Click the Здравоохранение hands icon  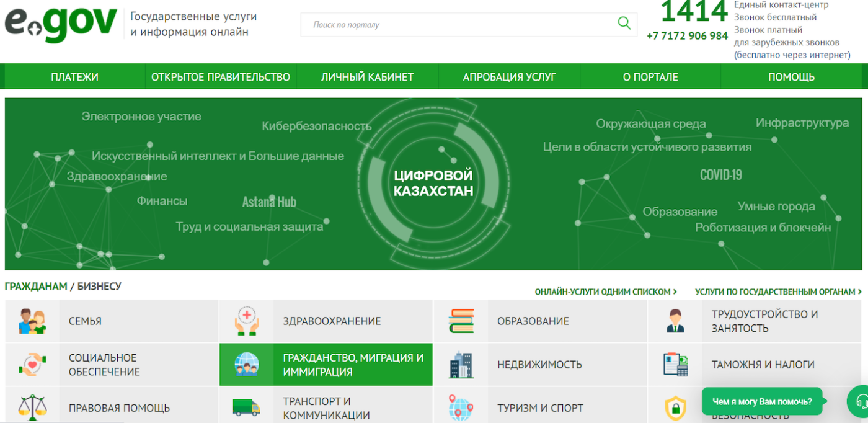pyautogui.click(x=247, y=321)
